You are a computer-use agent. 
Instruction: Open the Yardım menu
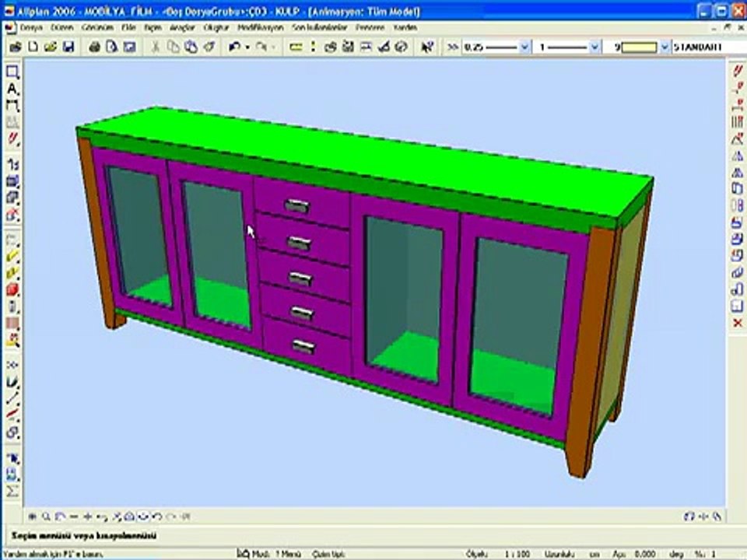(405, 28)
